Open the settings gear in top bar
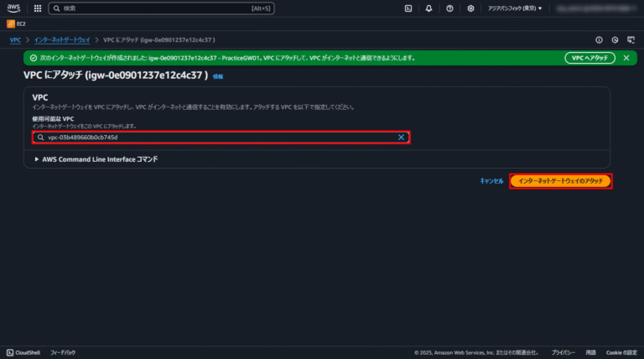The height and width of the screenshot is (359, 644). pyautogui.click(x=471, y=8)
